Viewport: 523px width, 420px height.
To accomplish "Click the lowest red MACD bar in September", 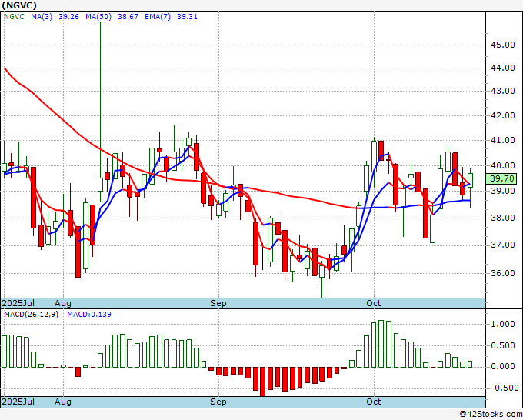I will [x=263, y=382].
